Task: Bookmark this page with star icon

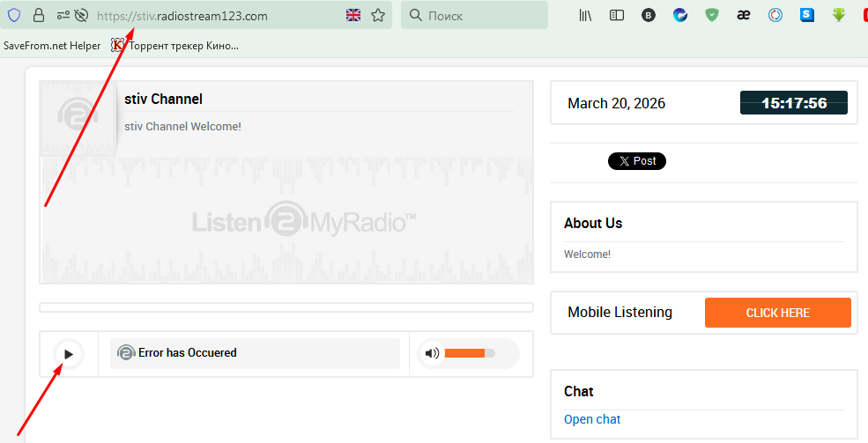Action: tap(378, 15)
